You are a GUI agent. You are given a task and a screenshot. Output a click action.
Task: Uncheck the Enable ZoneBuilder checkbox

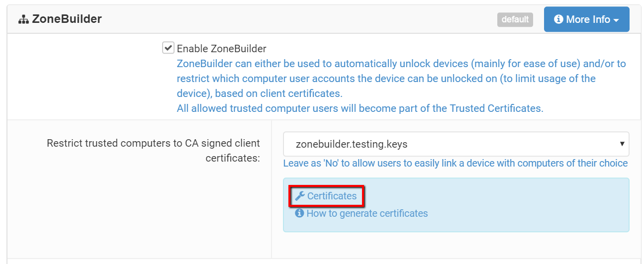[168, 48]
